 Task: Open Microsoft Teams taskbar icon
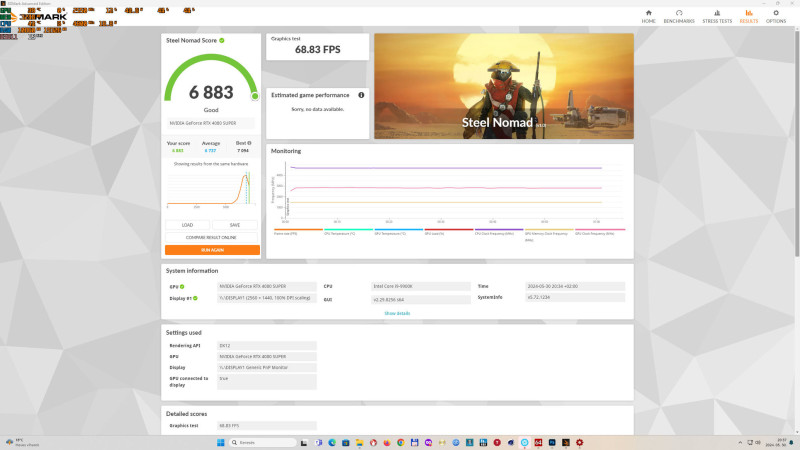(x=318, y=442)
